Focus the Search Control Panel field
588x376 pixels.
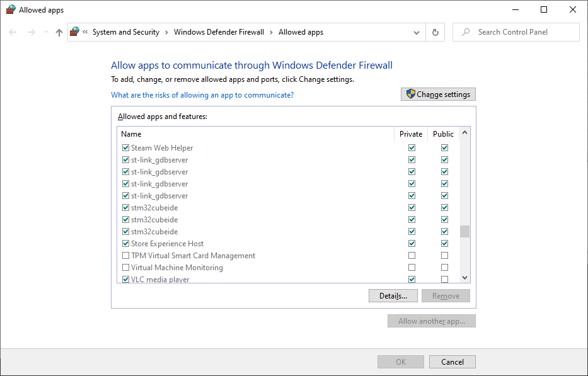516,32
